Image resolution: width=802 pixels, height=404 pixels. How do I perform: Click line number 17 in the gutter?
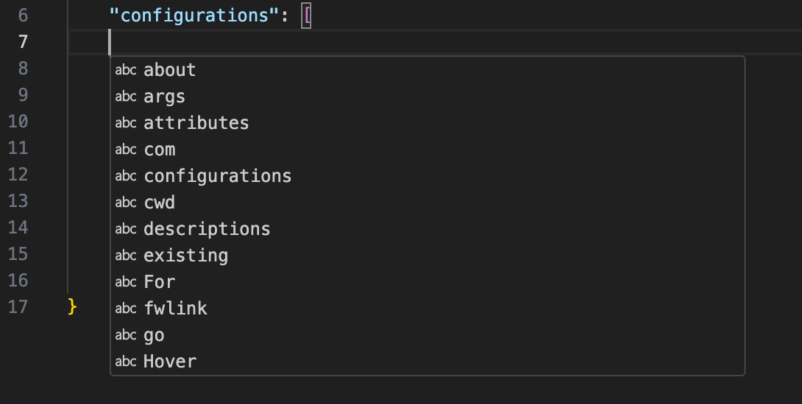tap(18, 307)
